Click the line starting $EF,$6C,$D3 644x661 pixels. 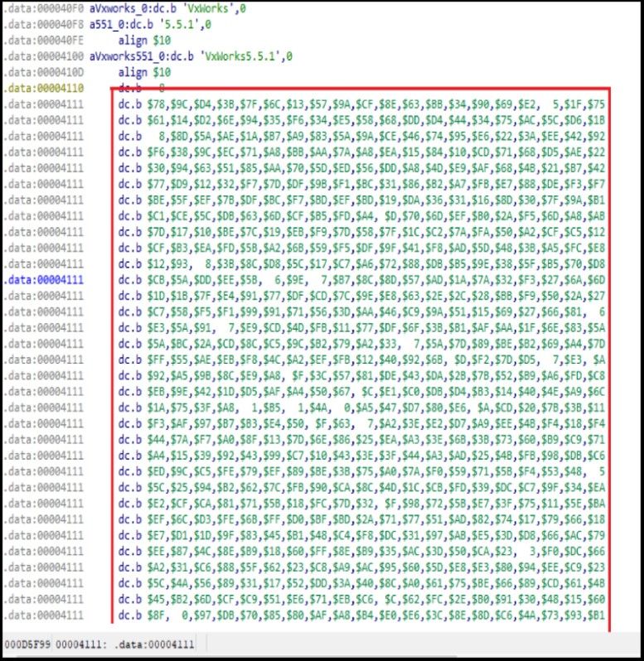pos(361,519)
